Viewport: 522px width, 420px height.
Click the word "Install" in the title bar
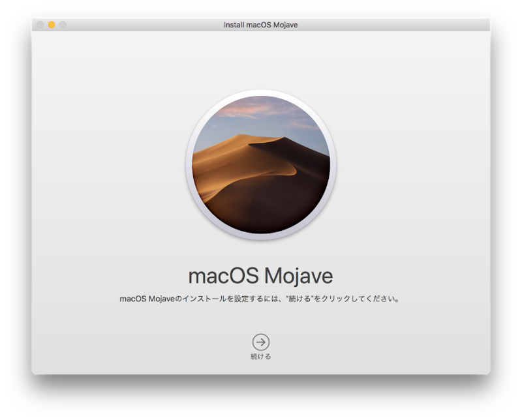234,25
